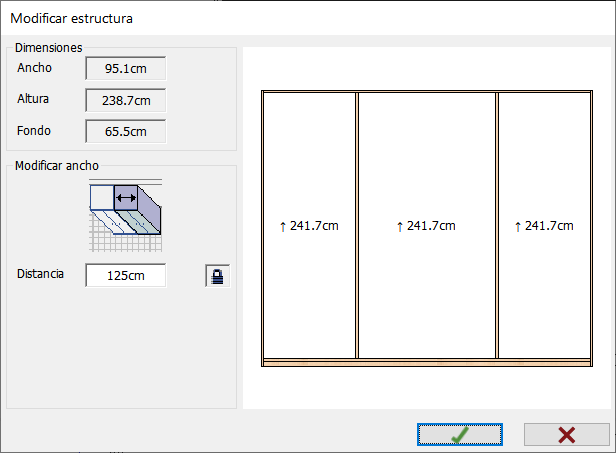Select the Ancho label
The height and width of the screenshot is (453, 616).
coord(34,68)
